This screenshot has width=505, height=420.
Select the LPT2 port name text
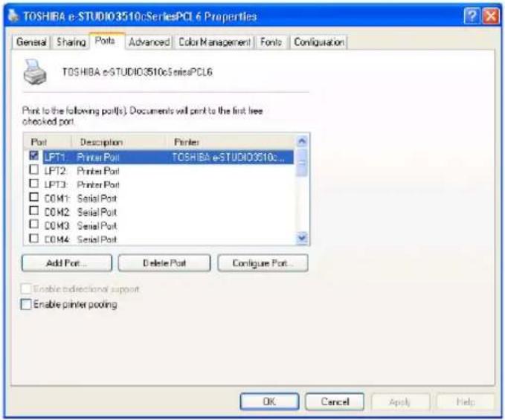click(x=55, y=171)
